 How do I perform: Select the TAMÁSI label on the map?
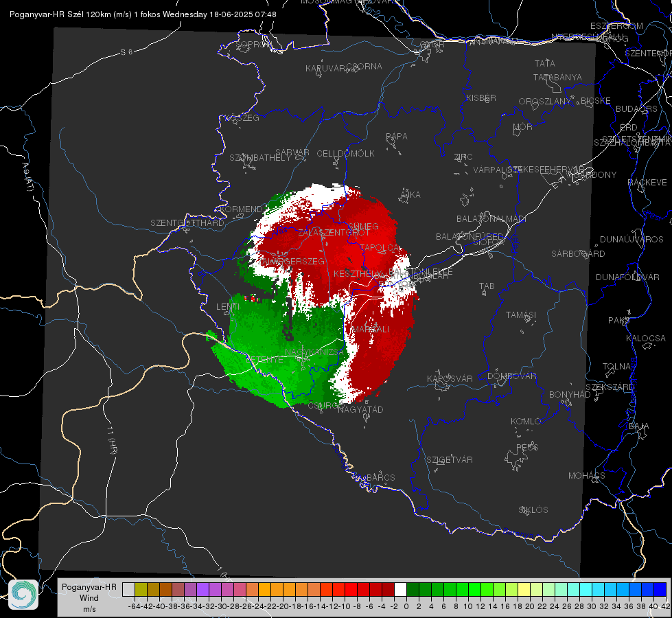pyautogui.click(x=521, y=314)
